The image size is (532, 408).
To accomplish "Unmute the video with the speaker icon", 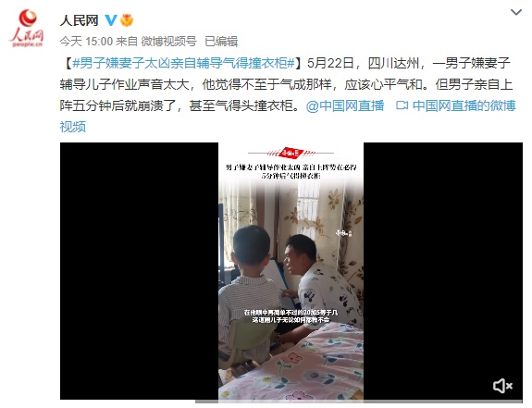I will click(x=502, y=386).
